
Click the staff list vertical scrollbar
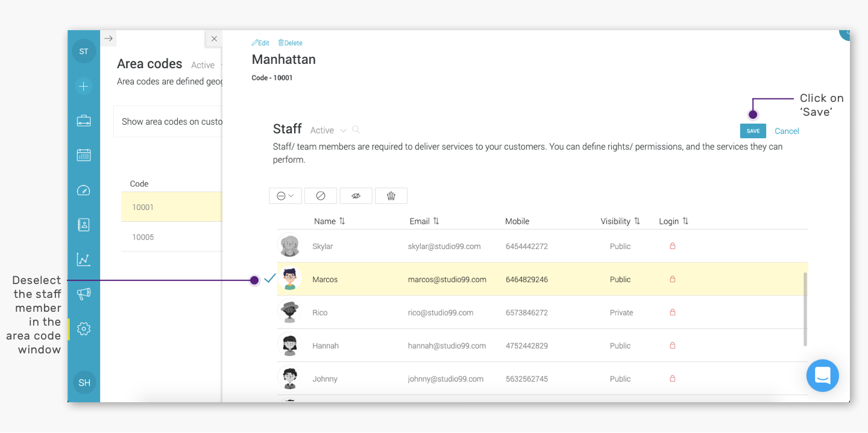tap(805, 309)
